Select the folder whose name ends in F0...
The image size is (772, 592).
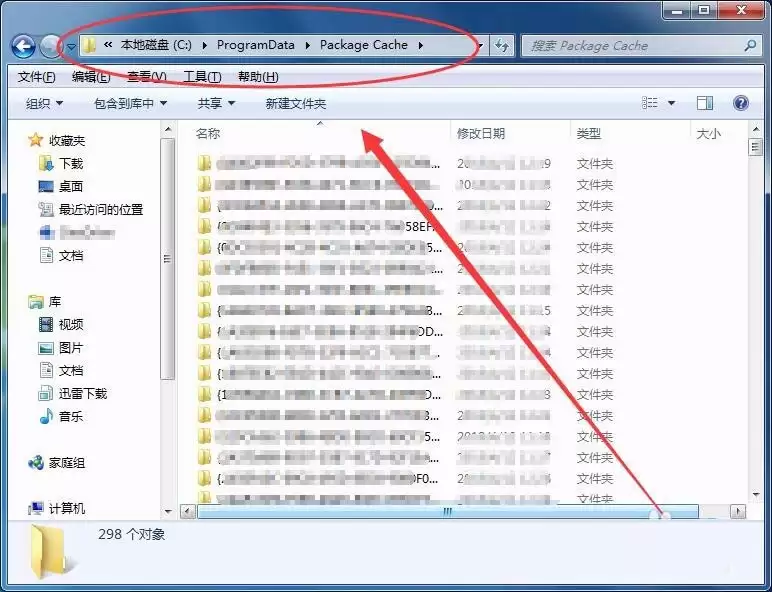click(318, 479)
